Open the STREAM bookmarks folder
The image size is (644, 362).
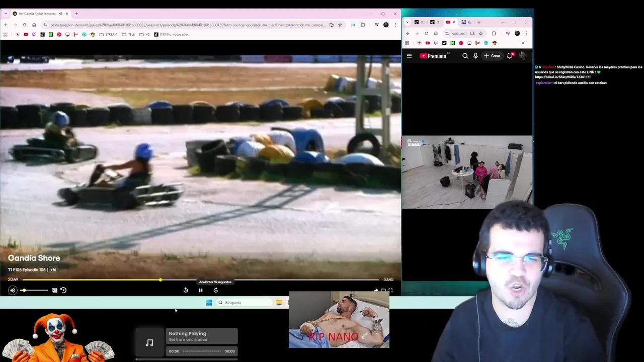pos(108,34)
